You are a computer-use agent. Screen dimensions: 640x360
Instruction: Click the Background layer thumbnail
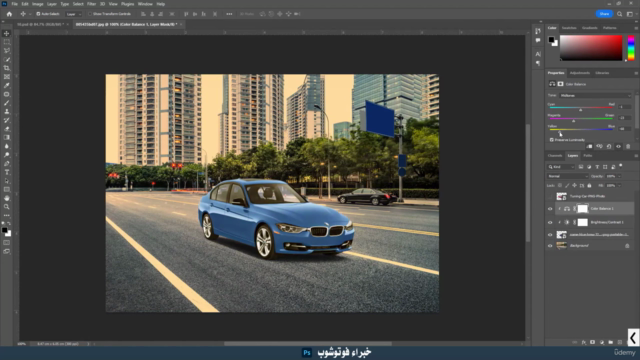[x=562, y=246]
